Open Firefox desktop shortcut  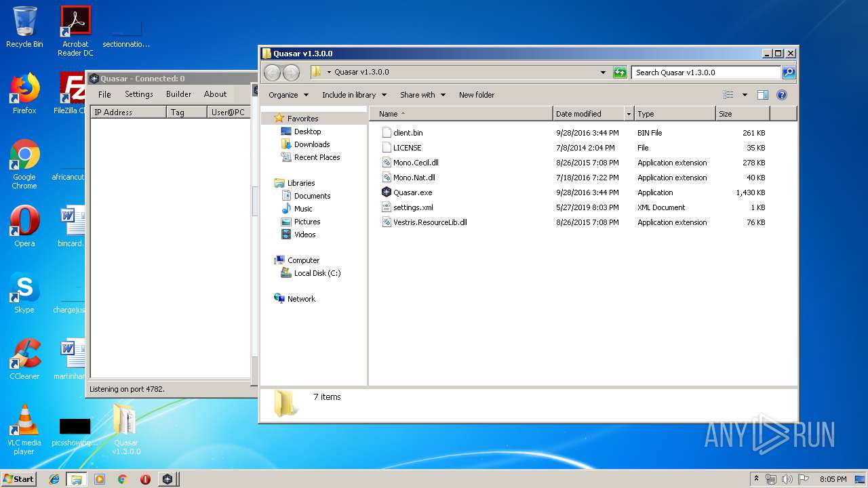click(x=24, y=94)
